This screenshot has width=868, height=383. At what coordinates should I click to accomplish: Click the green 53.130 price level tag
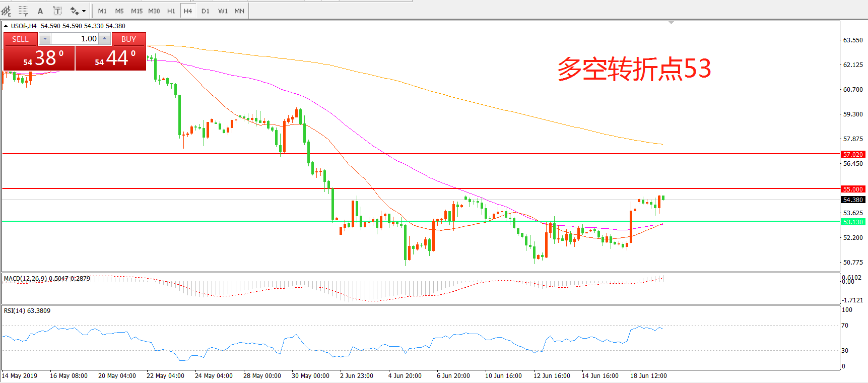coord(853,222)
